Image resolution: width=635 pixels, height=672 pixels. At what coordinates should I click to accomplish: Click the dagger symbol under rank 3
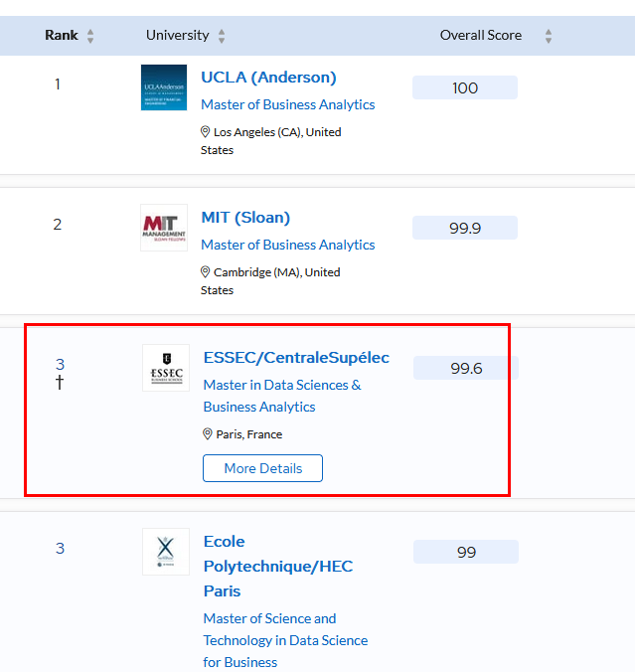coord(60,383)
